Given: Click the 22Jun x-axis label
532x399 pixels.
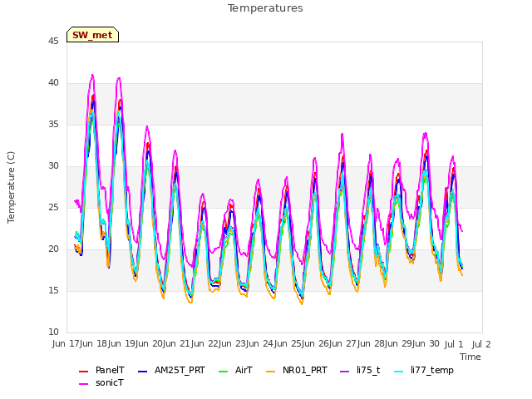Looking at the screenshot, I should coord(219,344).
